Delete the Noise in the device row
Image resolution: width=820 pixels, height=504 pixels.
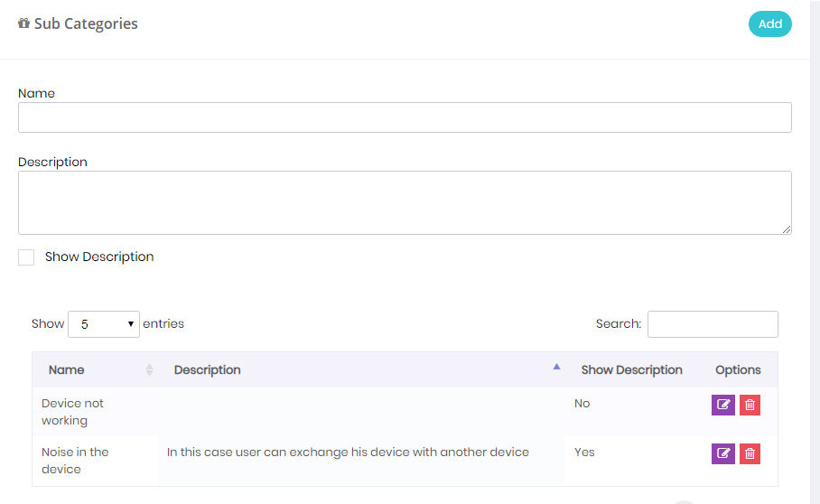click(750, 453)
